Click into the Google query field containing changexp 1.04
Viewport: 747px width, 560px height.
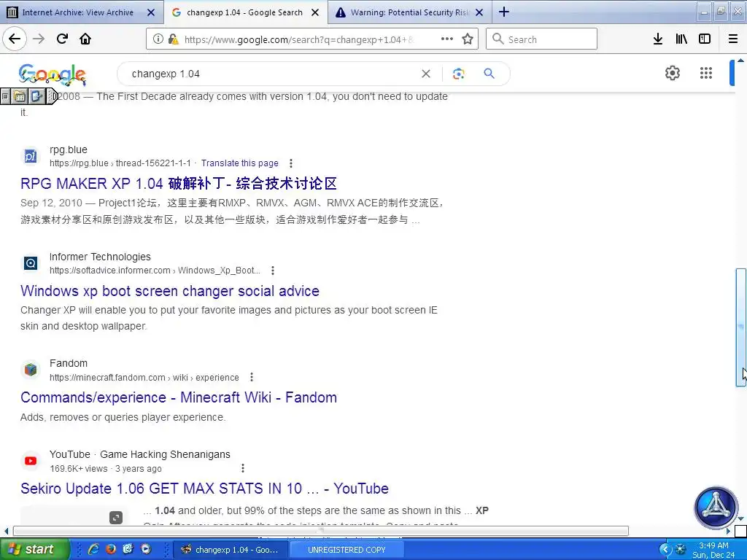coord(271,74)
